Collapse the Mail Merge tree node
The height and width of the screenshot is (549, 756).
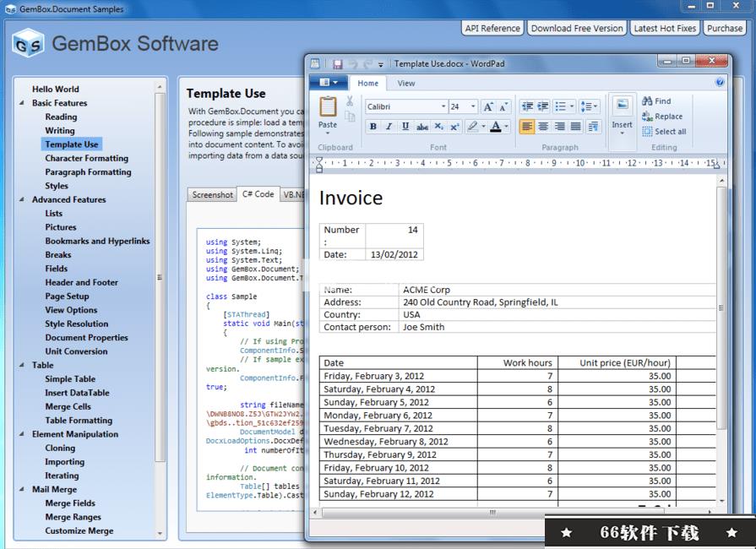click(x=22, y=489)
